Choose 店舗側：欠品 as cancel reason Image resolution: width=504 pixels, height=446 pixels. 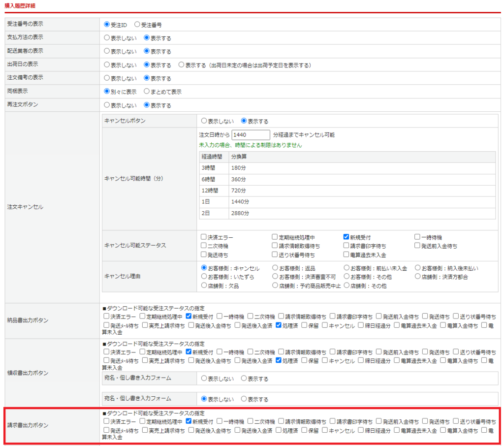(204, 286)
